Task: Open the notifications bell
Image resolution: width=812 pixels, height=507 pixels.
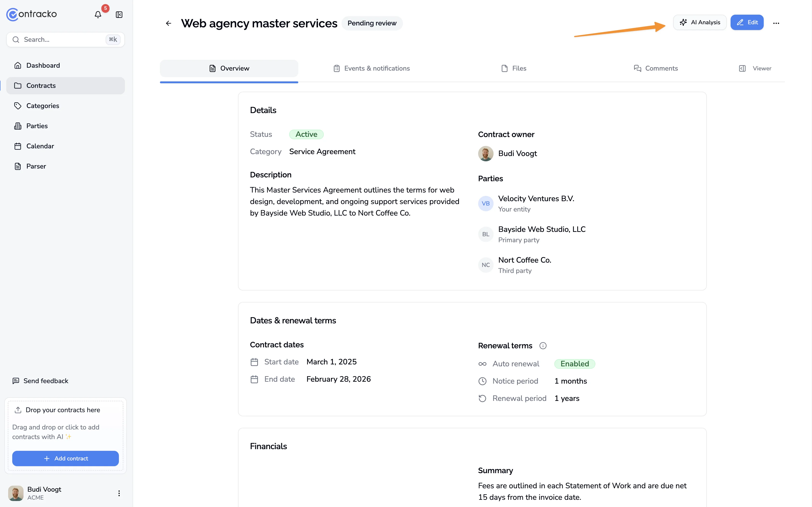Action: [x=98, y=14]
